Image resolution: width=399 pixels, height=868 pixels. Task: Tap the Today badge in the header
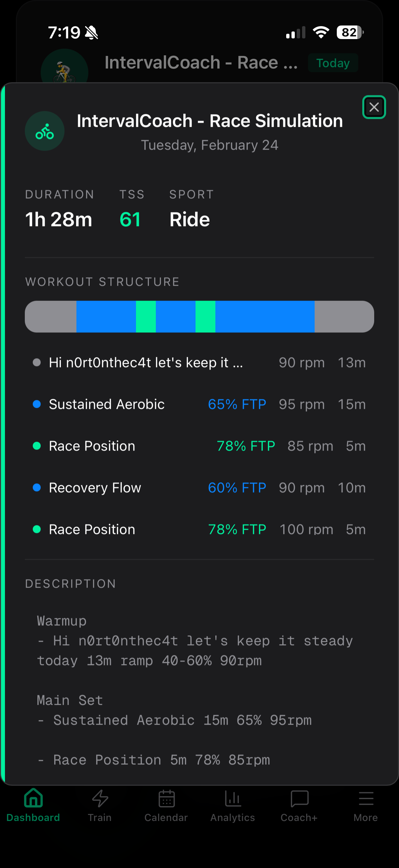[x=333, y=63]
